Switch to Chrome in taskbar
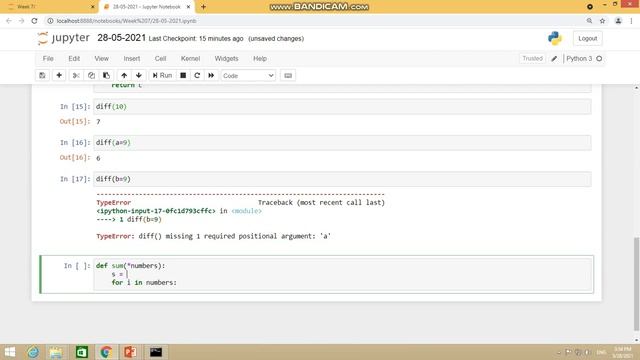The height and width of the screenshot is (360, 640). click(x=106, y=352)
